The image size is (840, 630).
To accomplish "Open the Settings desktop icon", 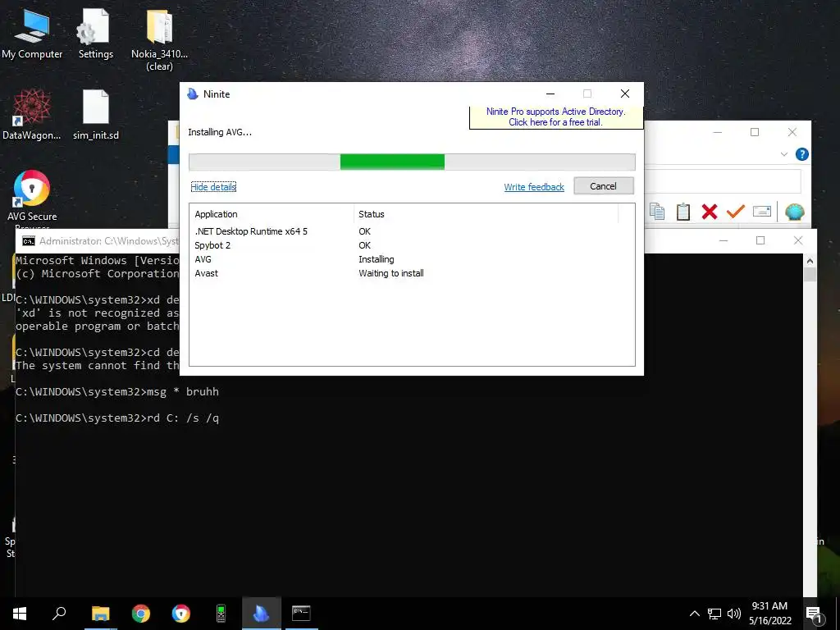I will (95, 34).
